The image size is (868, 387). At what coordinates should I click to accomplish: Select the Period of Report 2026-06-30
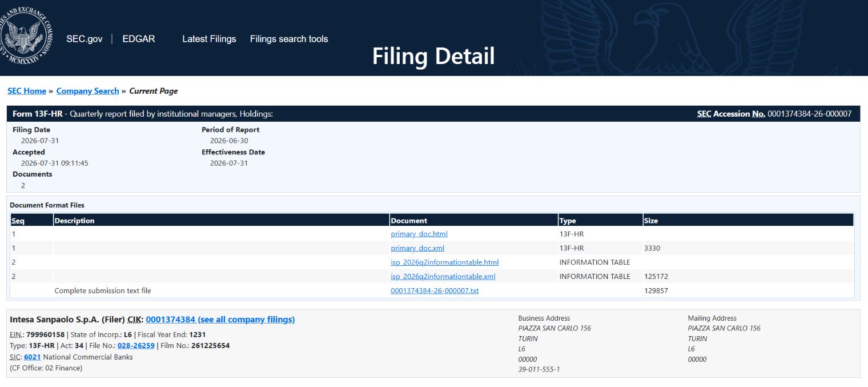click(x=229, y=141)
